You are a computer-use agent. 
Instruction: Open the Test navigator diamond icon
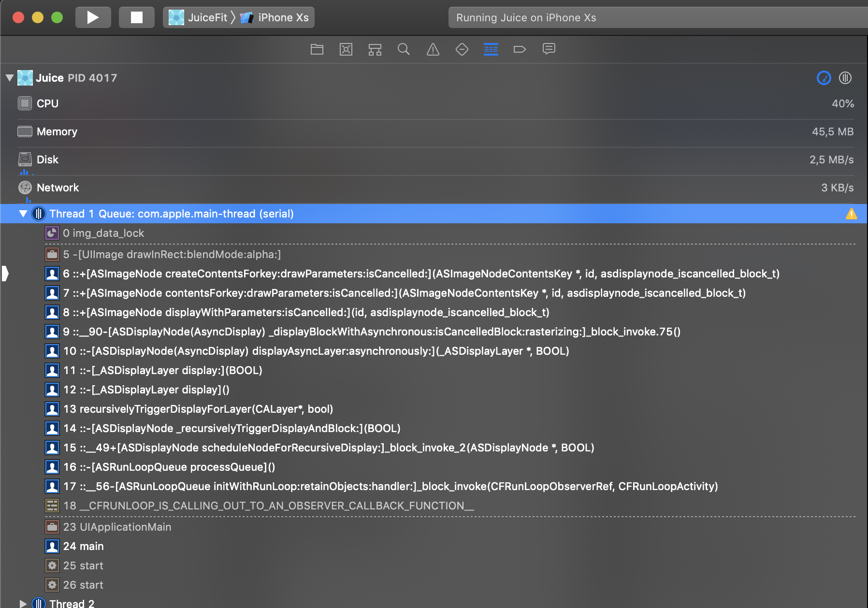coord(462,49)
